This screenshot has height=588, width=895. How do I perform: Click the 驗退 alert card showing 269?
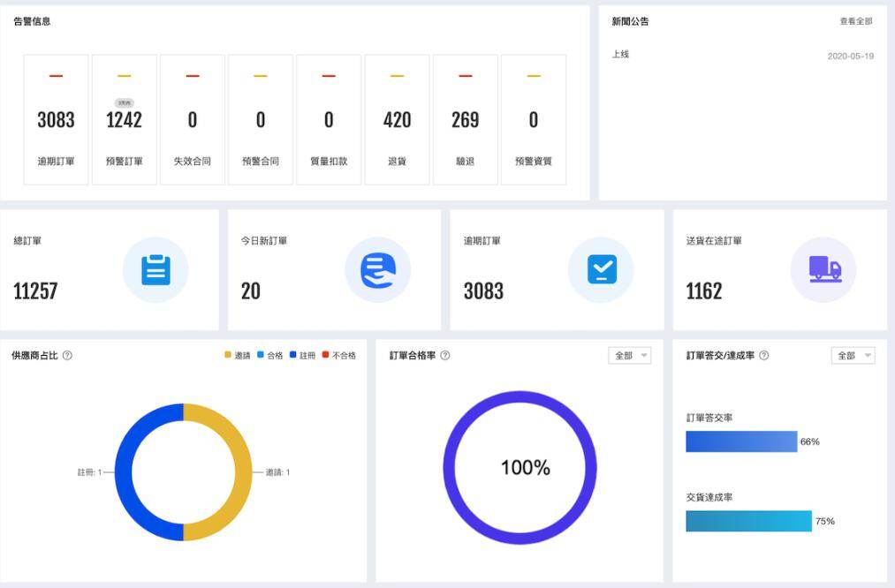[466, 120]
